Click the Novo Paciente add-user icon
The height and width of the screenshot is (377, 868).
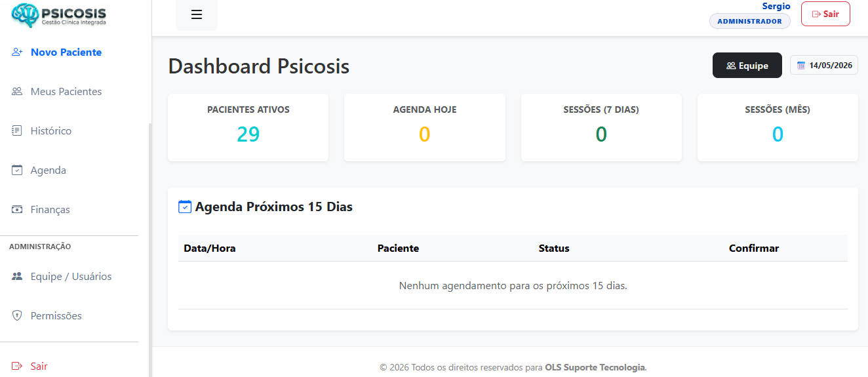pyautogui.click(x=18, y=52)
